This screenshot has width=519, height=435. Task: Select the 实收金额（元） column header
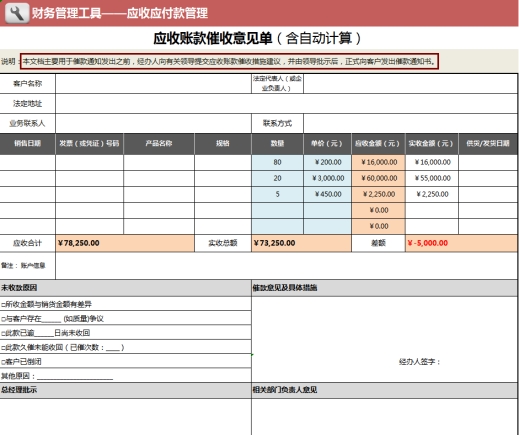coord(432,144)
